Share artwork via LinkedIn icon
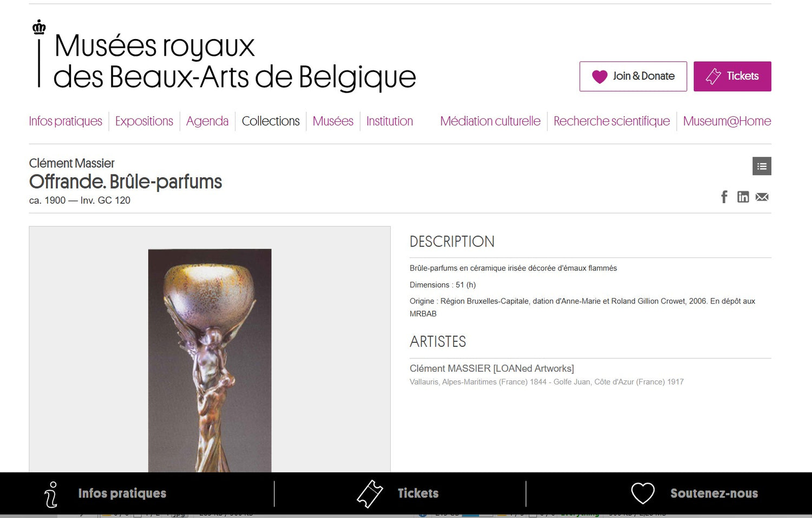The image size is (812, 518). 743,197
